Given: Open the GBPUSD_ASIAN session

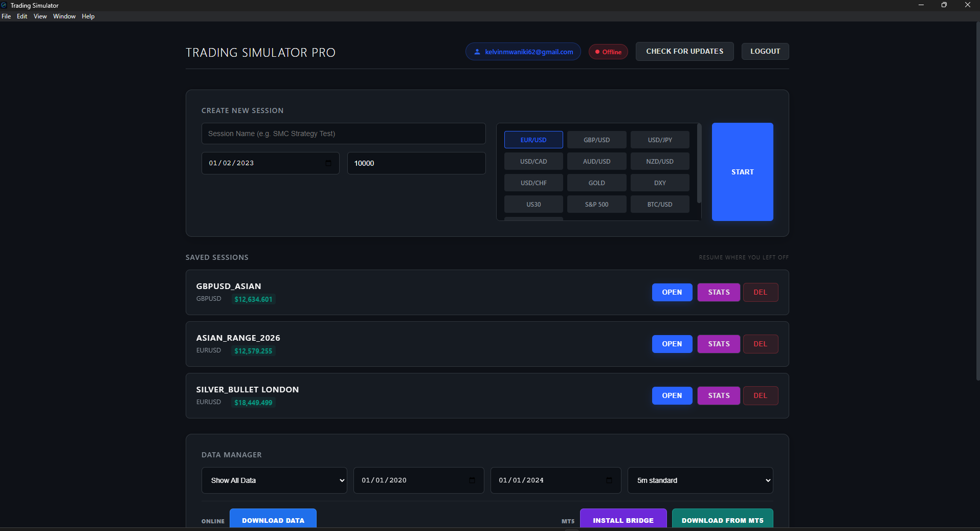Looking at the screenshot, I should pyautogui.click(x=672, y=292).
